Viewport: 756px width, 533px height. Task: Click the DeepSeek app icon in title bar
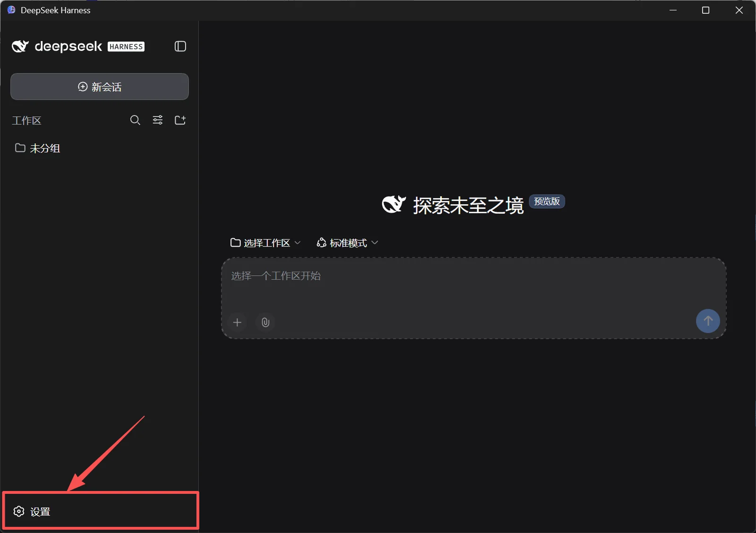click(11, 10)
